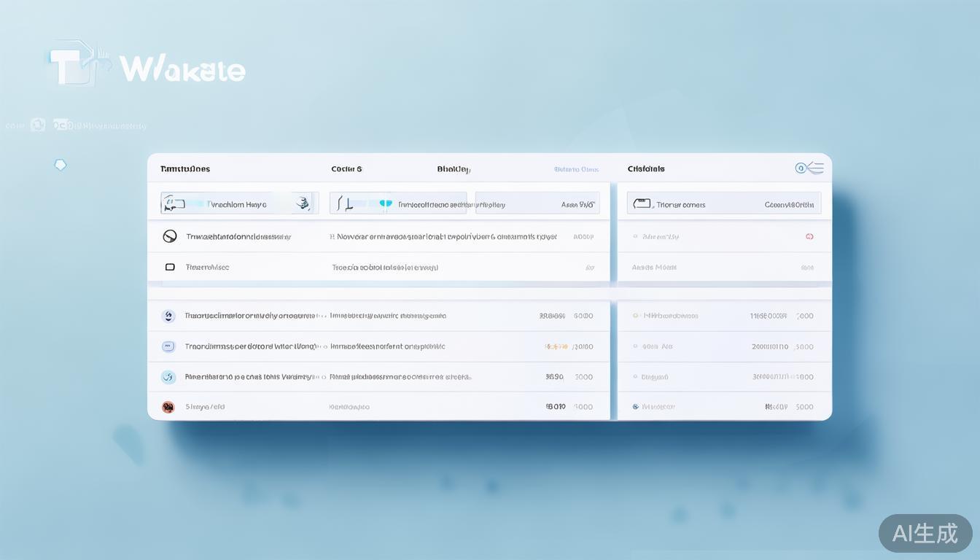
Task: Click the blue circular icon beside the third row
Action: tap(168, 377)
